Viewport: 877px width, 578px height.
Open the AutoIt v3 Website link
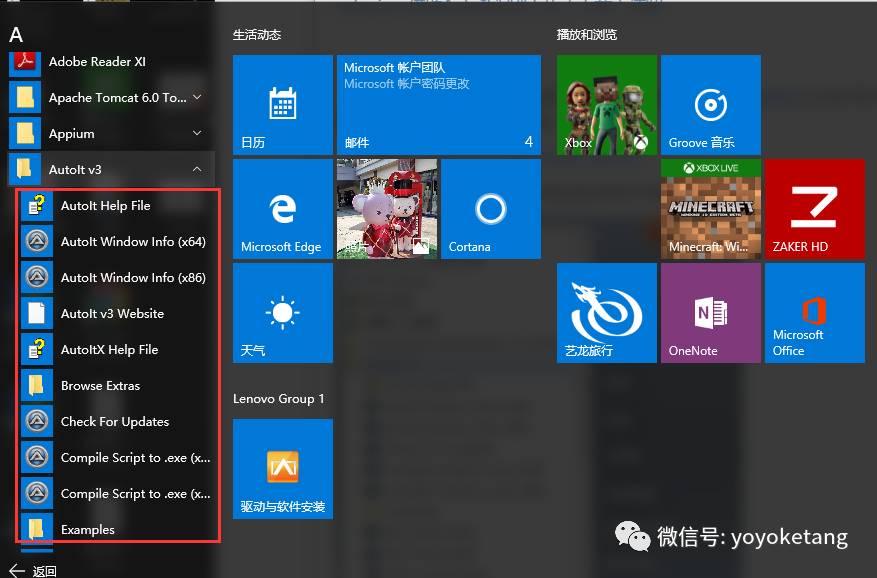click(x=112, y=314)
